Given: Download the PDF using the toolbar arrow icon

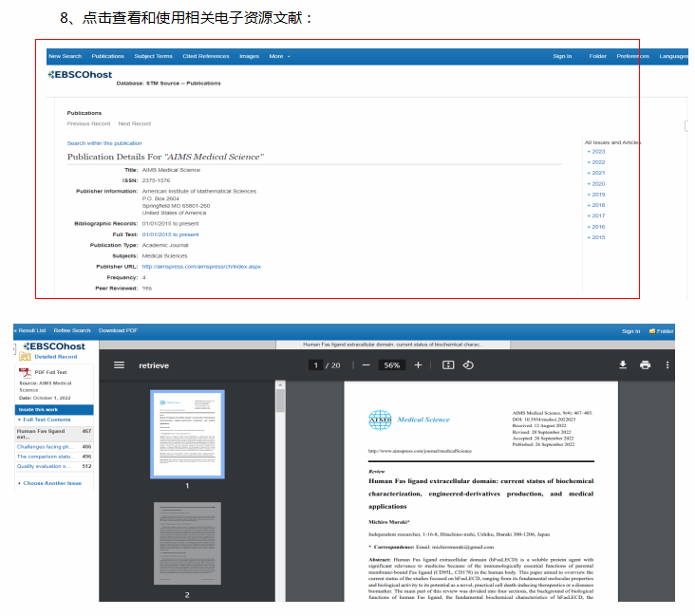Looking at the screenshot, I should click(x=623, y=364).
